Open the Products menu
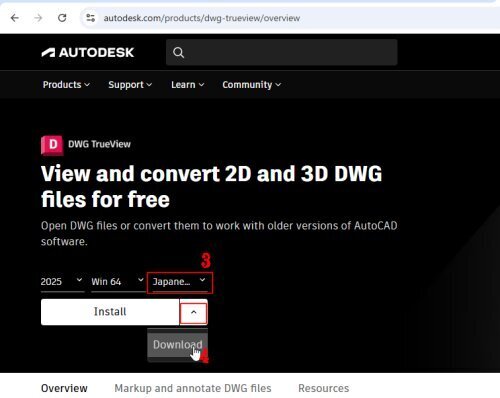Screen dimensions: 500x398 pyautogui.click(x=66, y=85)
